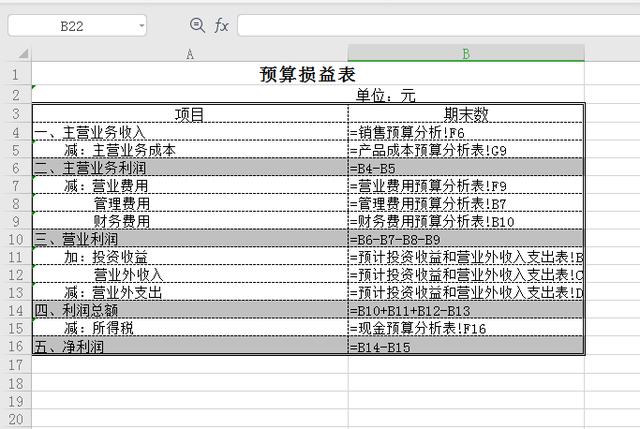Select formula cell =财务费用预算分析表!B10
Viewport: 640px width, 429px height.
(466, 221)
